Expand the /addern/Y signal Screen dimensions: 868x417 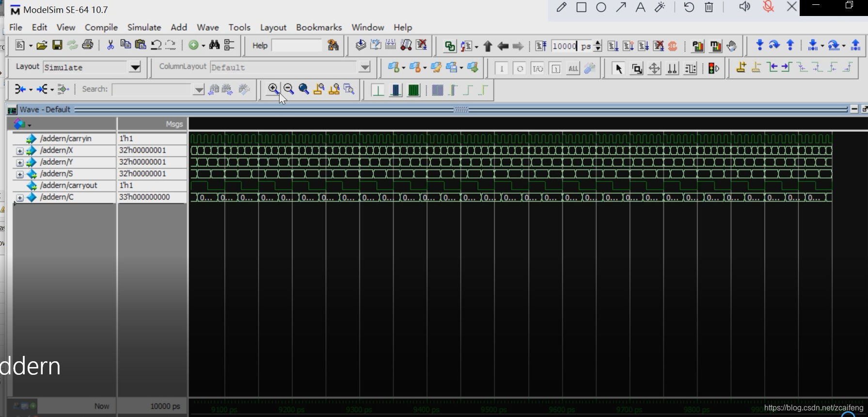(19, 162)
